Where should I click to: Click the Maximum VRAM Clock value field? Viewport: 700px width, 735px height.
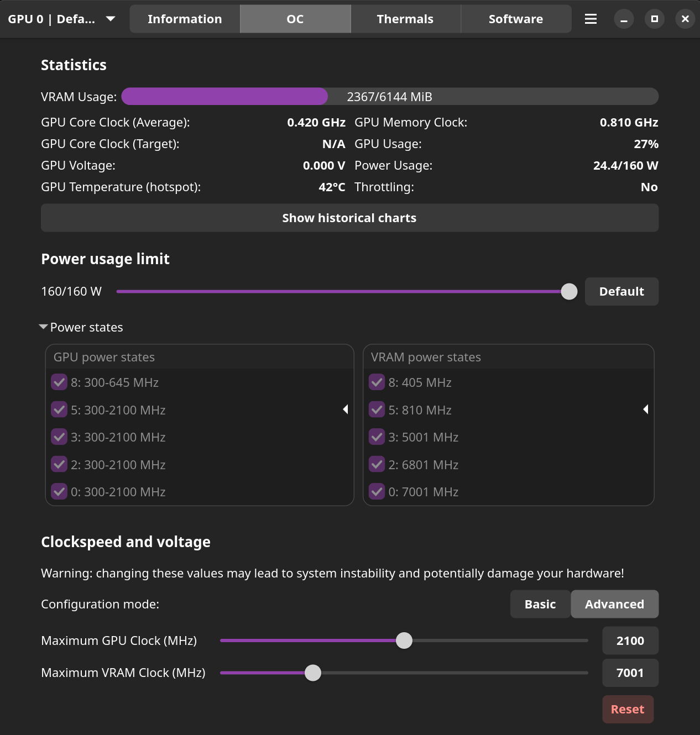coord(630,673)
